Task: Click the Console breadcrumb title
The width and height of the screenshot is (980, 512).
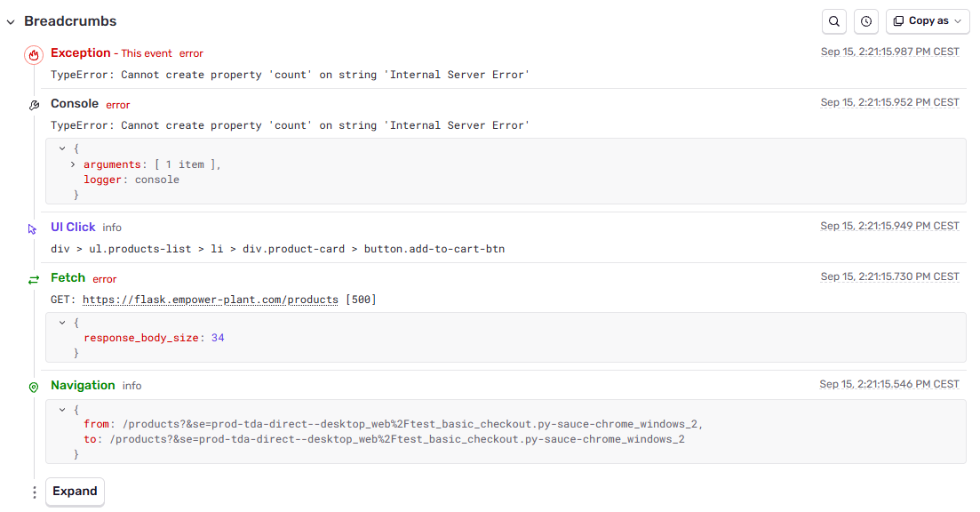Action: (x=75, y=104)
